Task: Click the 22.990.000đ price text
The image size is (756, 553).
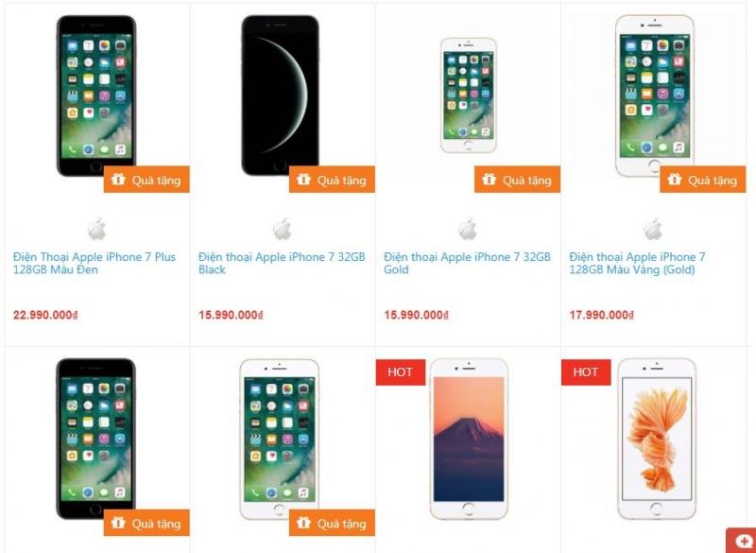Action: (x=45, y=316)
